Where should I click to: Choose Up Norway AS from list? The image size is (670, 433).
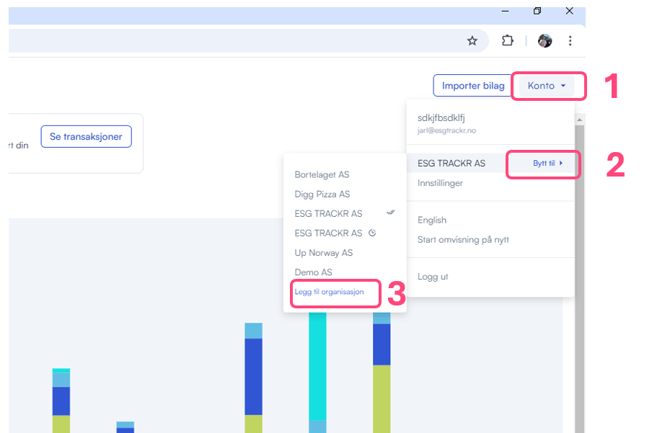[x=323, y=253]
